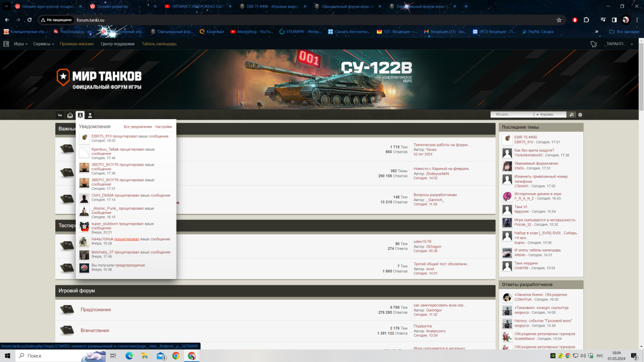Viewport: 644px width, 362px height.
Task: Open the new tab plus button
Action: click(466, 6)
